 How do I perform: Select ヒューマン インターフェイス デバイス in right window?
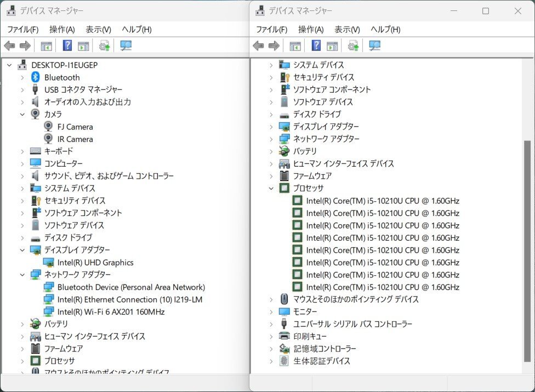[344, 163]
